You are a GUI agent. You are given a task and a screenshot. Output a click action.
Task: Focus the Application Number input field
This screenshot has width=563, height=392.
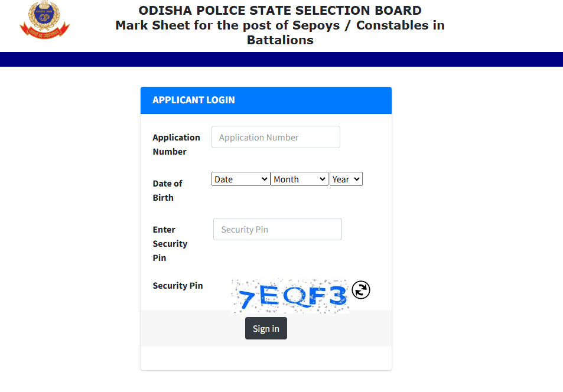click(275, 137)
